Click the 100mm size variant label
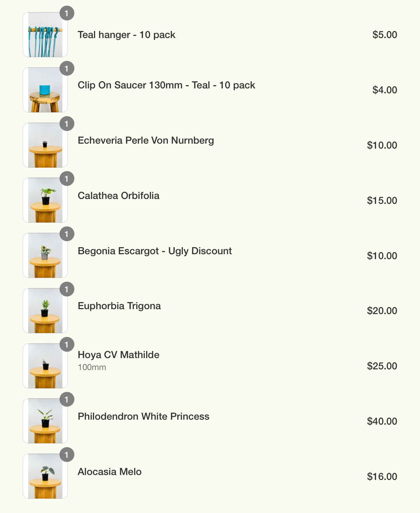 (x=92, y=367)
